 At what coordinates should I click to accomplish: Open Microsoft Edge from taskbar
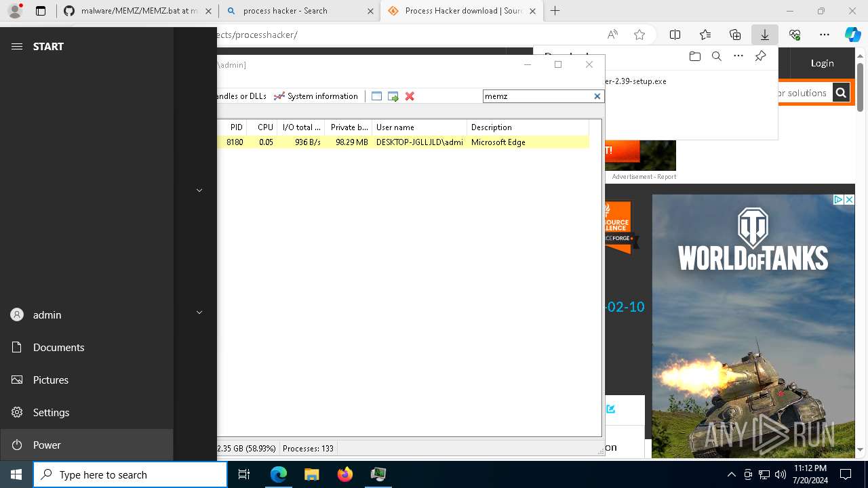(x=278, y=474)
